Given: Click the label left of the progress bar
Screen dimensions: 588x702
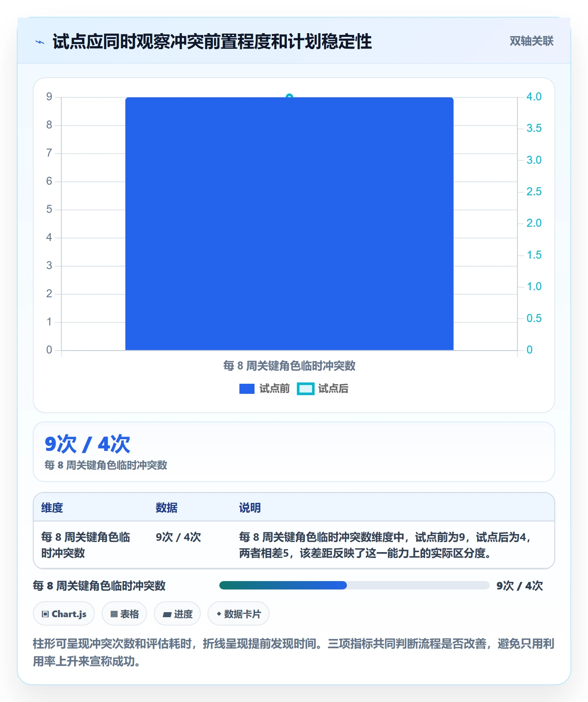Looking at the screenshot, I should tap(99, 586).
